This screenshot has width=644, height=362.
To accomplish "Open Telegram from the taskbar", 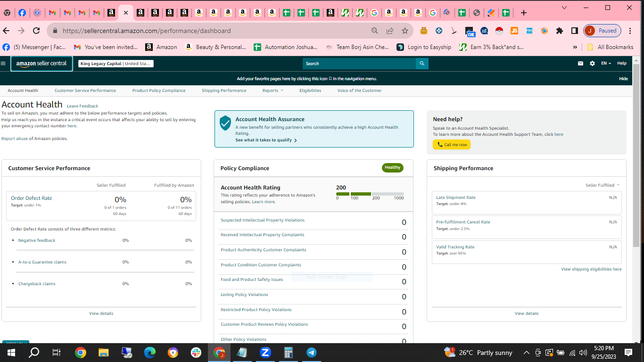I will pyautogui.click(x=312, y=353).
